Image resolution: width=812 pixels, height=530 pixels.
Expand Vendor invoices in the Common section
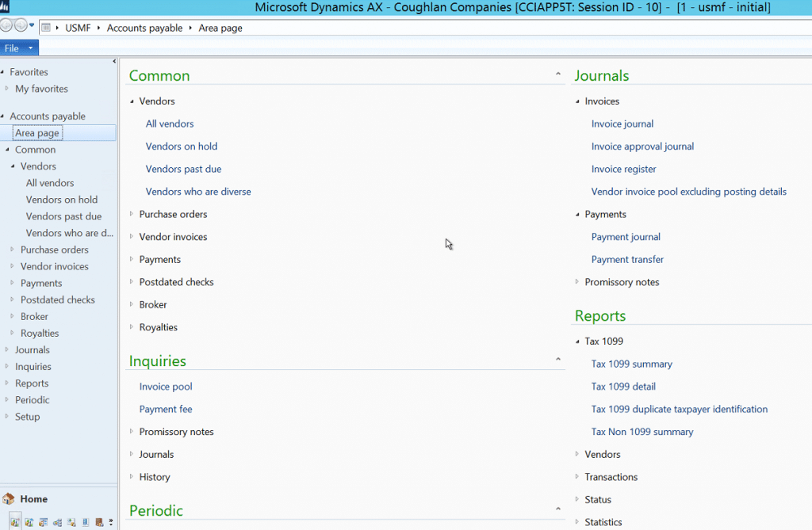[132, 237]
